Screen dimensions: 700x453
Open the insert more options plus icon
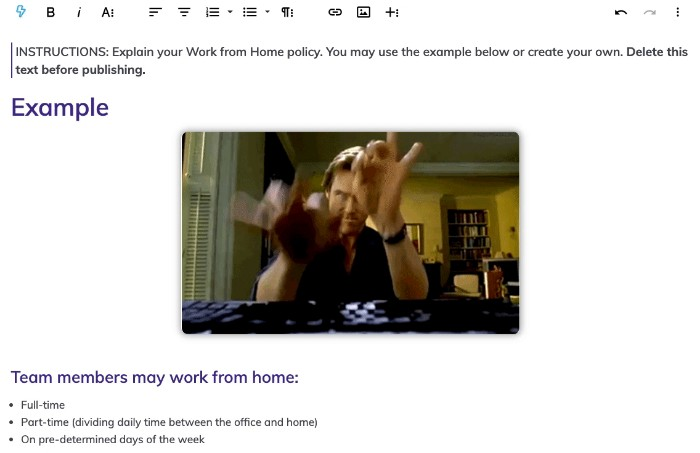[x=392, y=12]
